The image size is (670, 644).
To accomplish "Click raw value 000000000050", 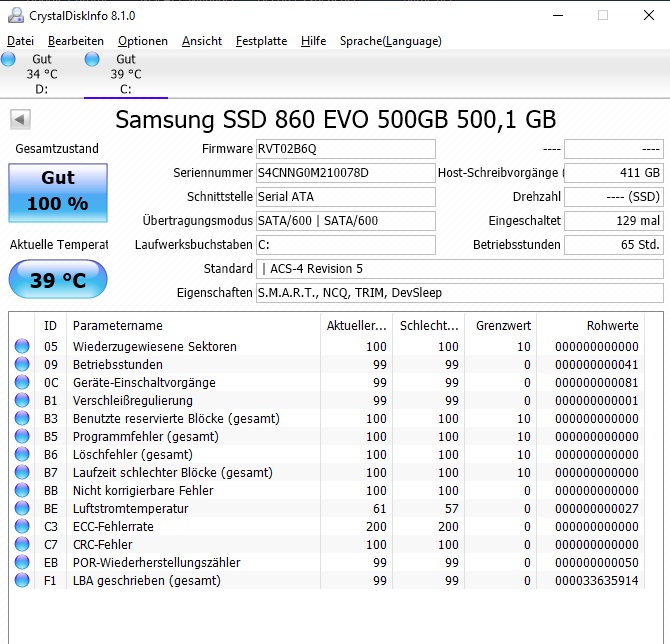I will click(597, 562).
